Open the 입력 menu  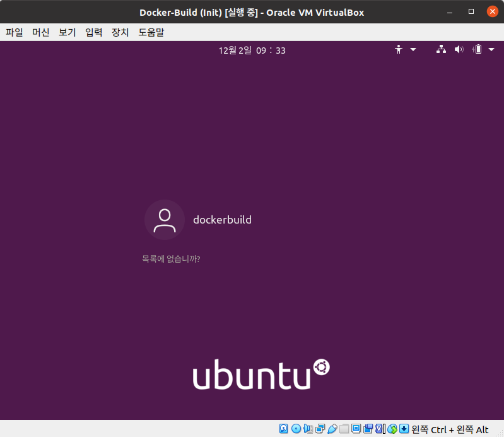pos(93,32)
